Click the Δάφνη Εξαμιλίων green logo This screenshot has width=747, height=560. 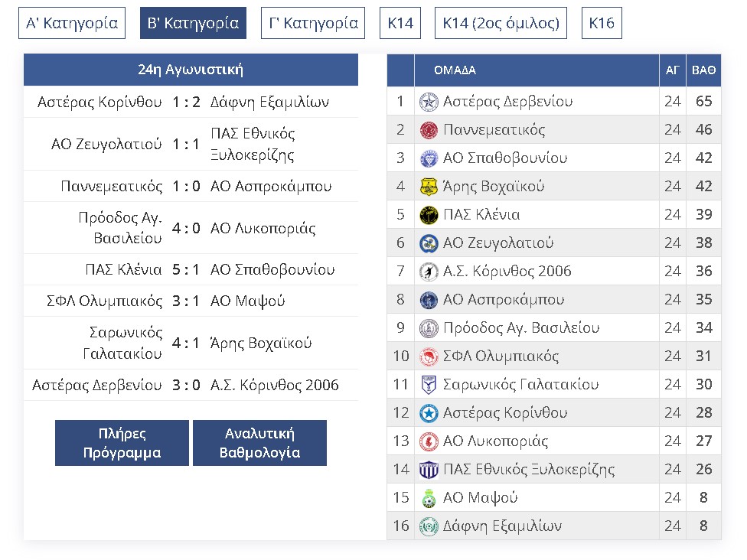(x=429, y=526)
